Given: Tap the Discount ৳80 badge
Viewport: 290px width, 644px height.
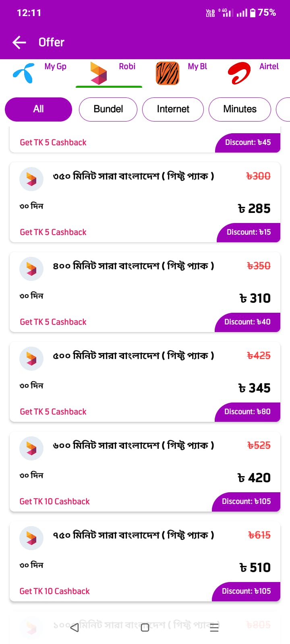Looking at the screenshot, I should click(x=247, y=412).
